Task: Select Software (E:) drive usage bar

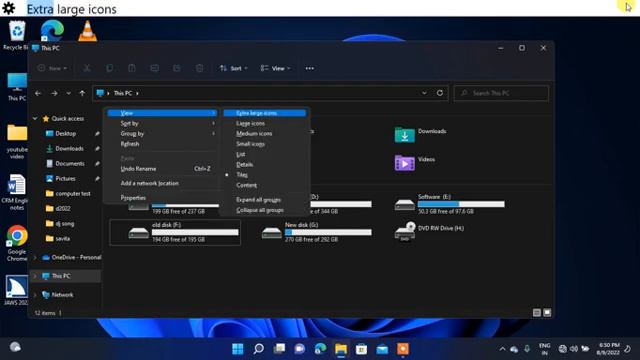Action: coord(461,204)
